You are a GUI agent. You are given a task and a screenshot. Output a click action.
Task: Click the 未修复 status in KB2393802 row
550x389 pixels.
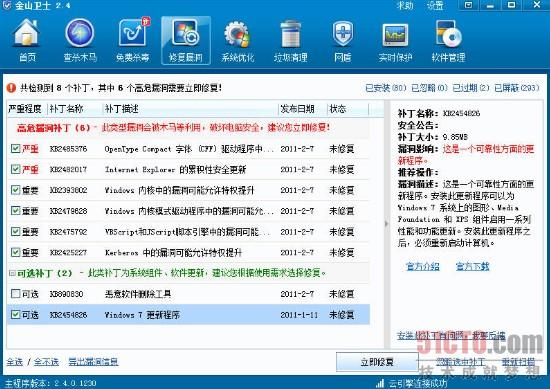341,190
